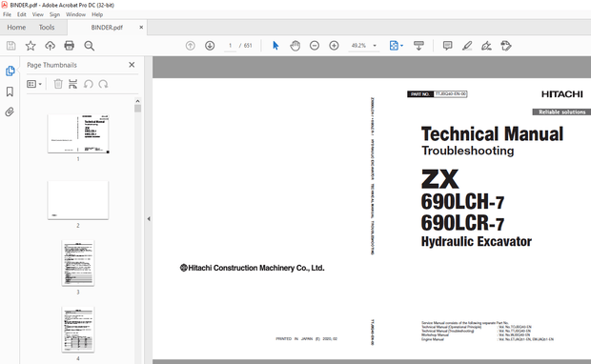This screenshot has height=364, width=591.
Task: Click the Hydraulic Excavator text
Action: click(x=477, y=241)
